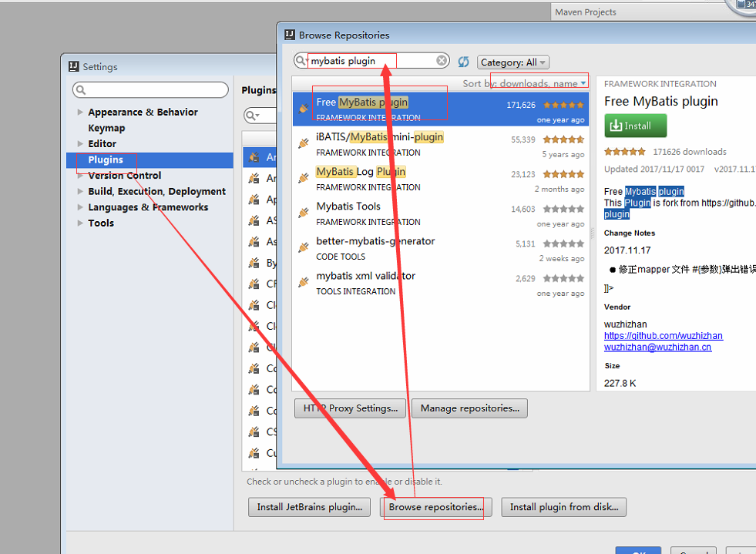The height and width of the screenshot is (554, 756).
Task: Click the plug icon of mybatis xml validator
Action: coord(304,282)
